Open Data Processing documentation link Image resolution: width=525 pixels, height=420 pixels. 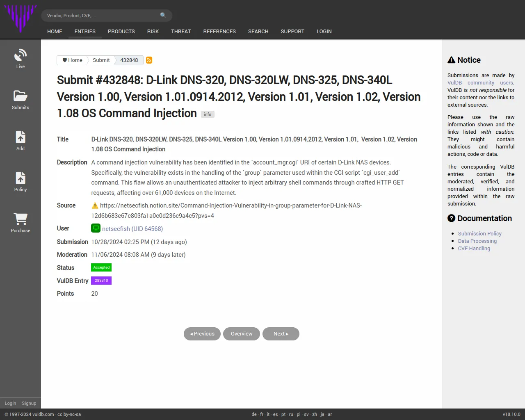477,241
